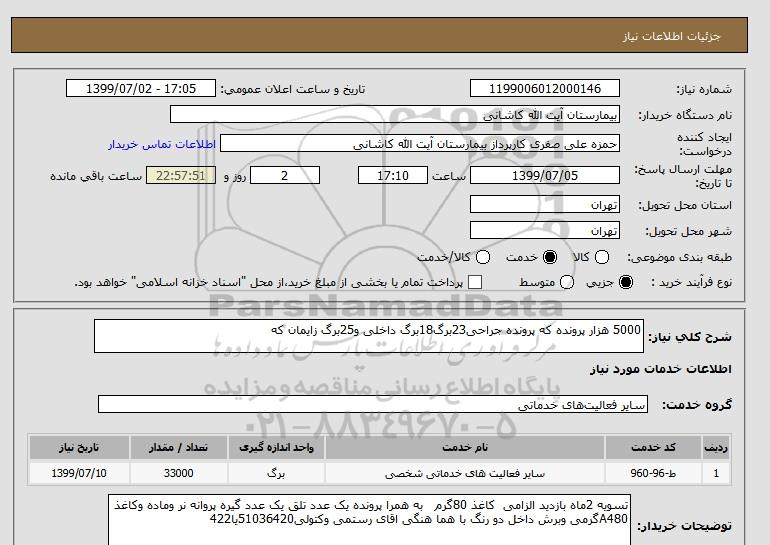This screenshot has width=770, height=545.
Task: Click the need number field 1199006012000146
Action: point(545,89)
